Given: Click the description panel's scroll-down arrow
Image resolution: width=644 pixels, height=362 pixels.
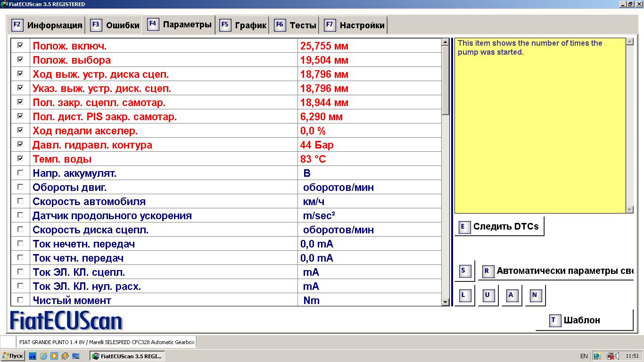Looking at the screenshot, I should click(630, 209).
